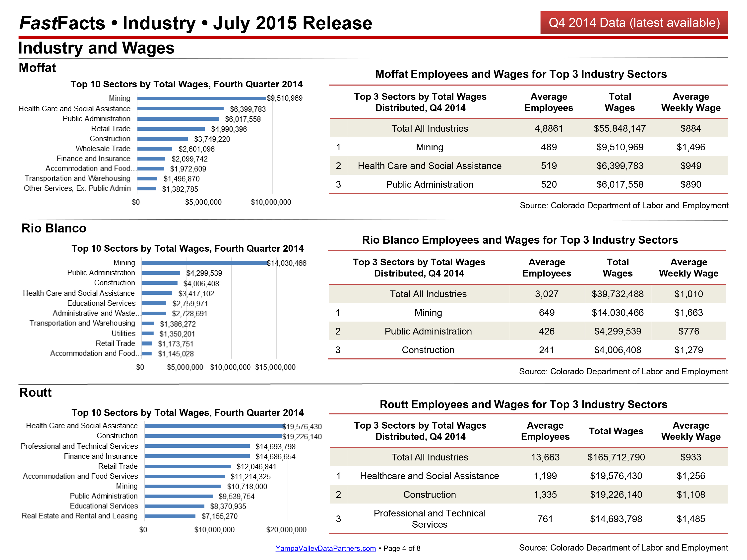Viewport: 747px width, 560px height.
Task: Click Moffat chart value $6,399,783
Action: click(x=248, y=109)
